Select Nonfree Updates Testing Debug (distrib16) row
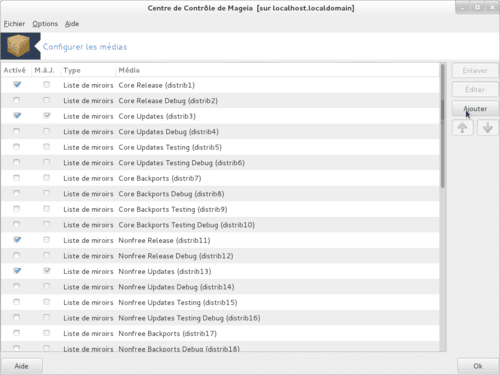 (220, 318)
